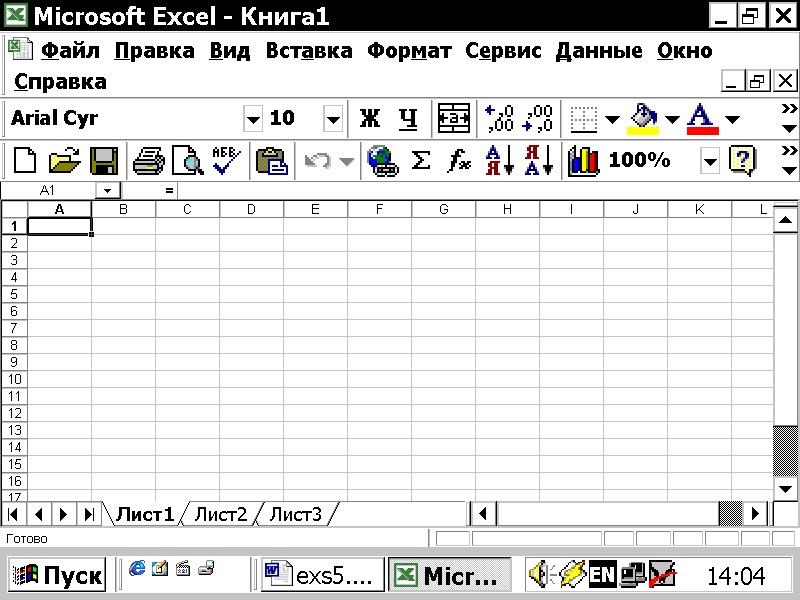Open the Name Box dropdown

(108, 191)
